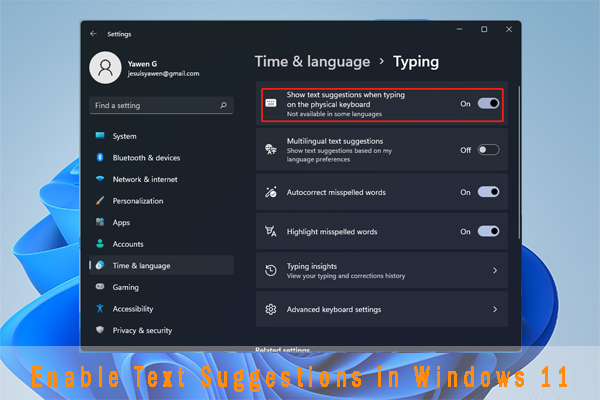Disable Autocorrect misspelled words toggle
This screenshot has height=400, width=600.
[x=488, y=192]
